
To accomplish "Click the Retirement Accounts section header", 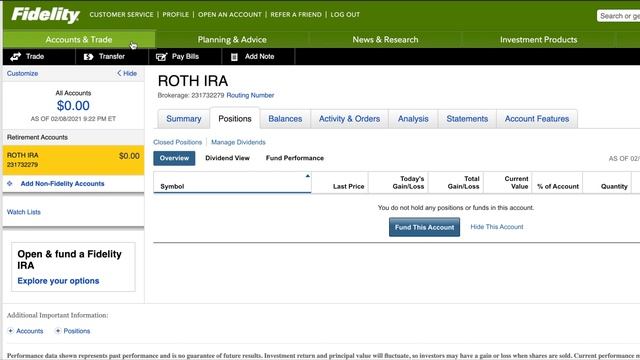I will pyautogui.click(x=73, y=137).
